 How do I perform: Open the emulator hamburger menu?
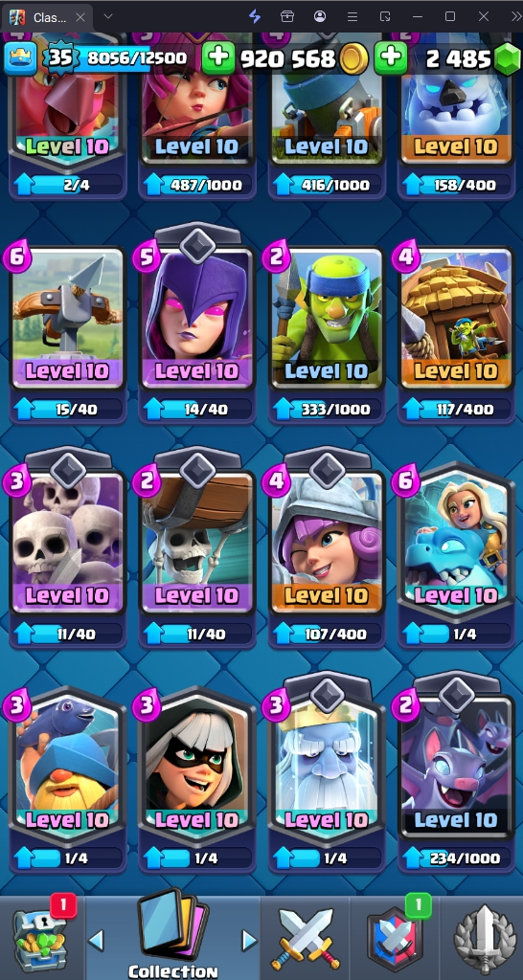(352, 16)
